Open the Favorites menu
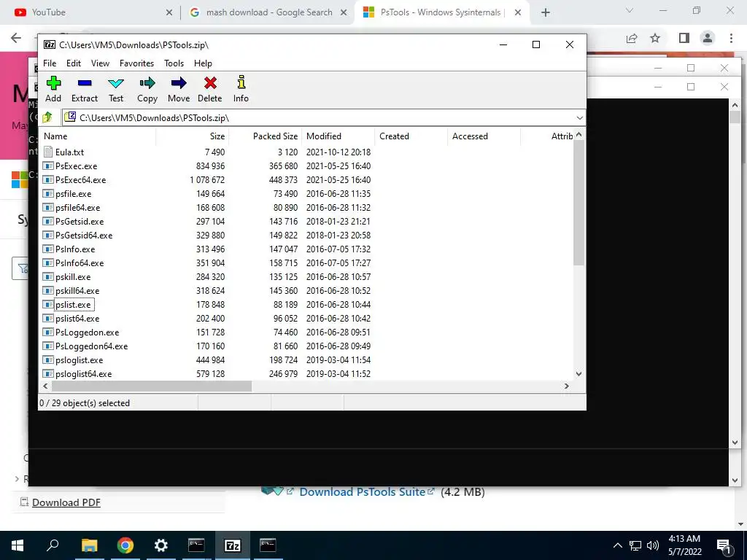 tap(136, 63)
